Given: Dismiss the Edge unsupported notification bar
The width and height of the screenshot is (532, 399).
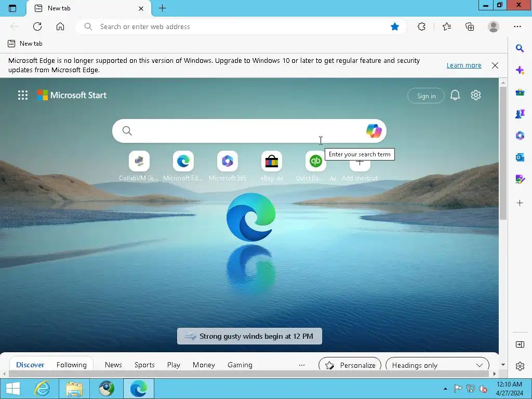Looking at the screenshot, I should click(495, 65).
